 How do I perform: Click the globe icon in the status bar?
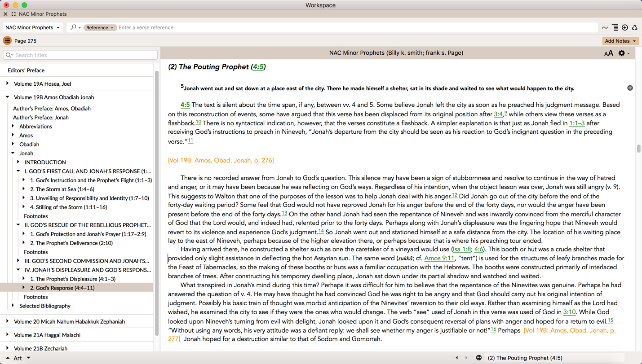pos(478,358)
